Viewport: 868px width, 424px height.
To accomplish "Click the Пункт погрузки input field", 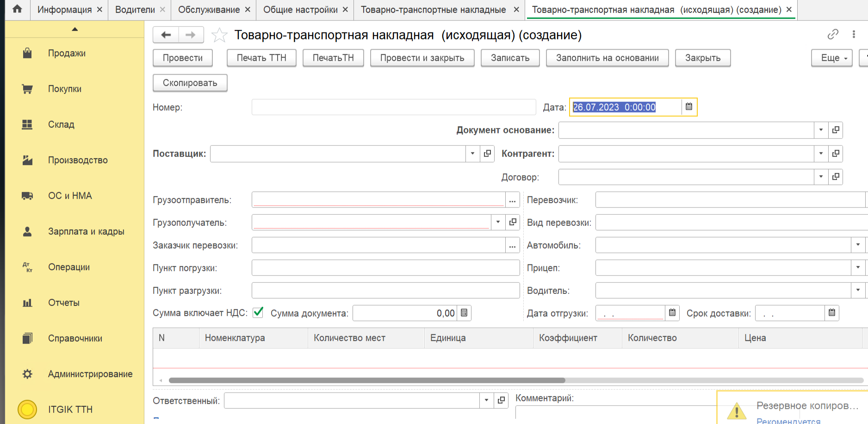I will [385, 268].
